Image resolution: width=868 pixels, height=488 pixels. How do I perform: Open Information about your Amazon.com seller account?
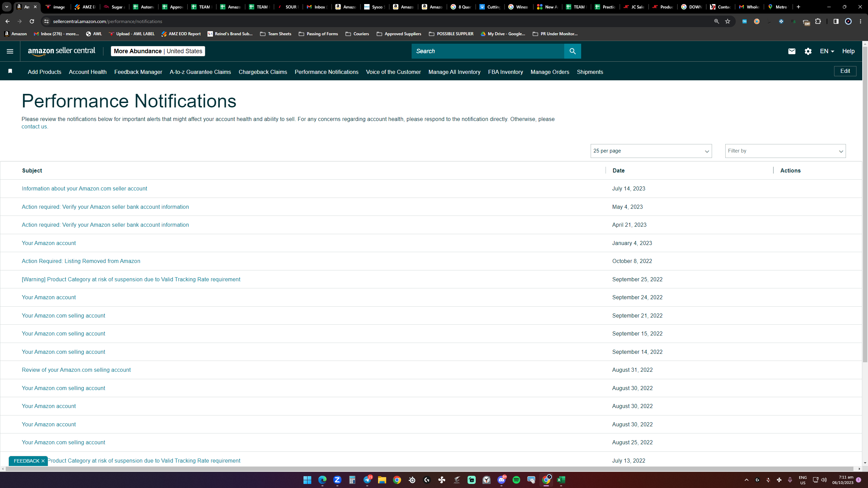[x=84, y=188]
